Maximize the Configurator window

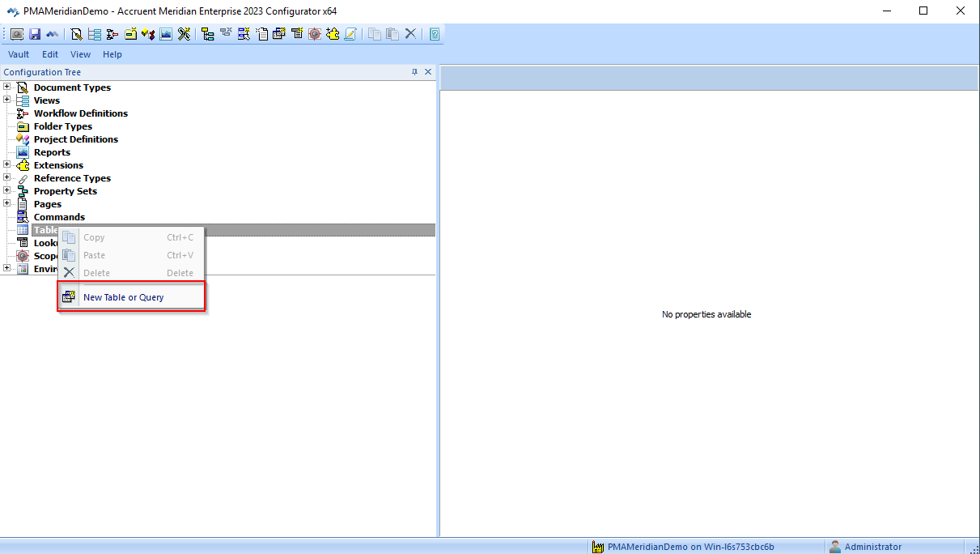(923, 11)
